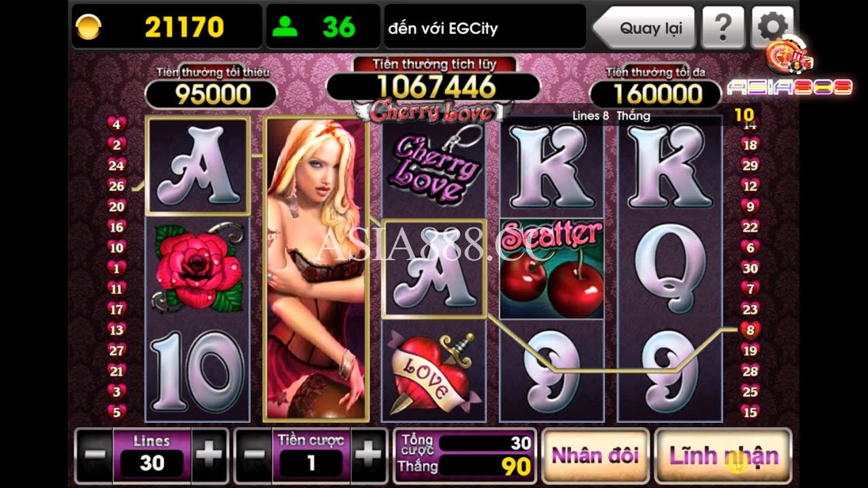Tap the blonde woman wild reel
This screenshot has height=488, width=868.
[316, 268]
